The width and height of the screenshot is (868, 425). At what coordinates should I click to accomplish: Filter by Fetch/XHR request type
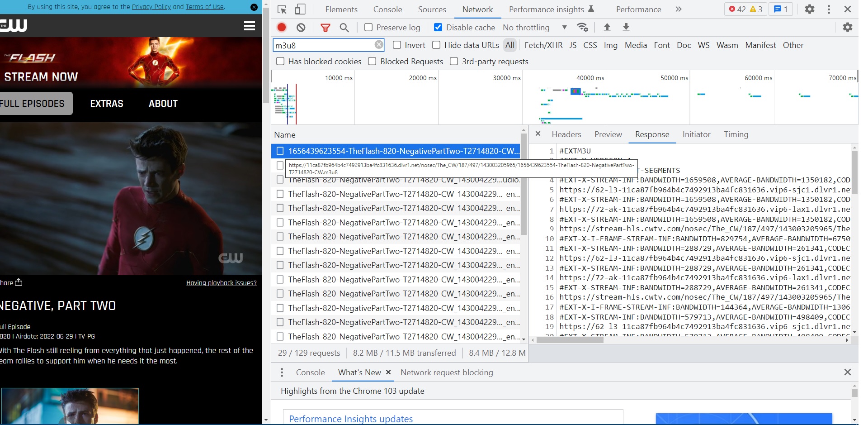[x=543, y=45]
